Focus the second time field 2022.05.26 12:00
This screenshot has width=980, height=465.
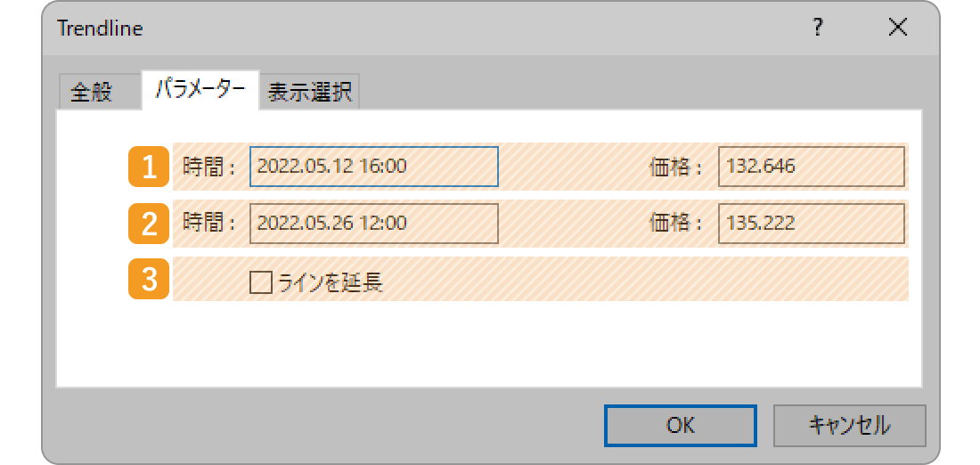click(374, 223)
